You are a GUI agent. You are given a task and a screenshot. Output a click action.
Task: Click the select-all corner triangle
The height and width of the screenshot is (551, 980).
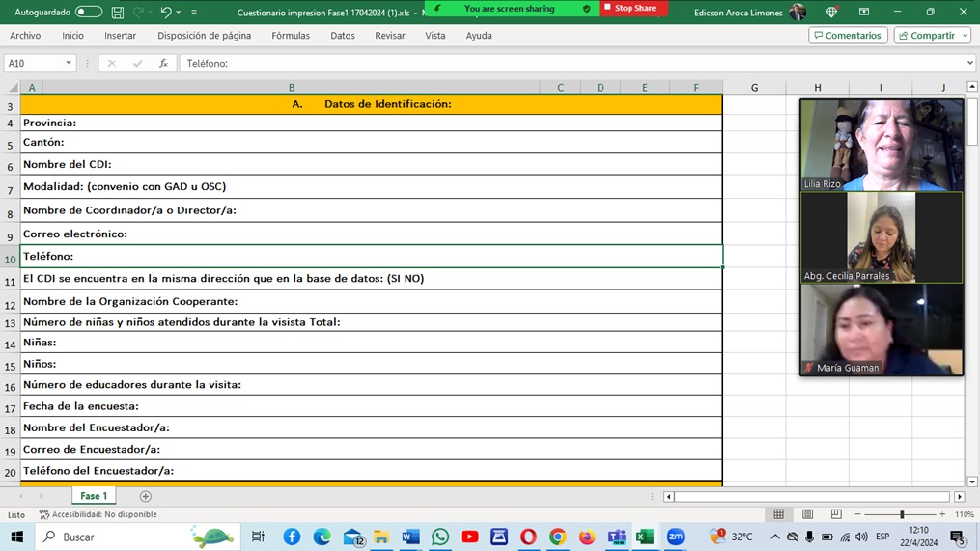click(13, 88)
